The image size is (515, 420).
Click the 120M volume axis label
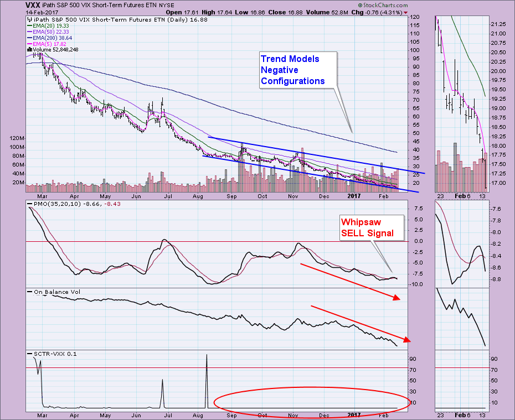(17, 138)
